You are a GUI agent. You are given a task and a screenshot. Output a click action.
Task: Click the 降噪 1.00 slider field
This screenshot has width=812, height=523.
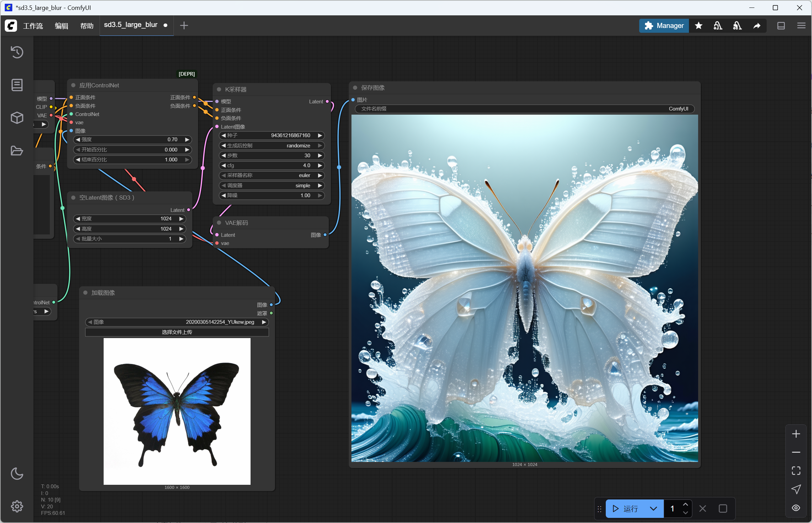pyautogui.click(x=272, y=195)
